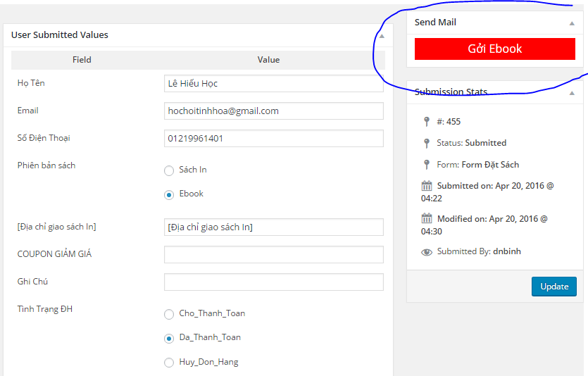The width and height of the screenshot is (588, 376).
Task: Click the pin icon beside Status
Action: point(426,143)
